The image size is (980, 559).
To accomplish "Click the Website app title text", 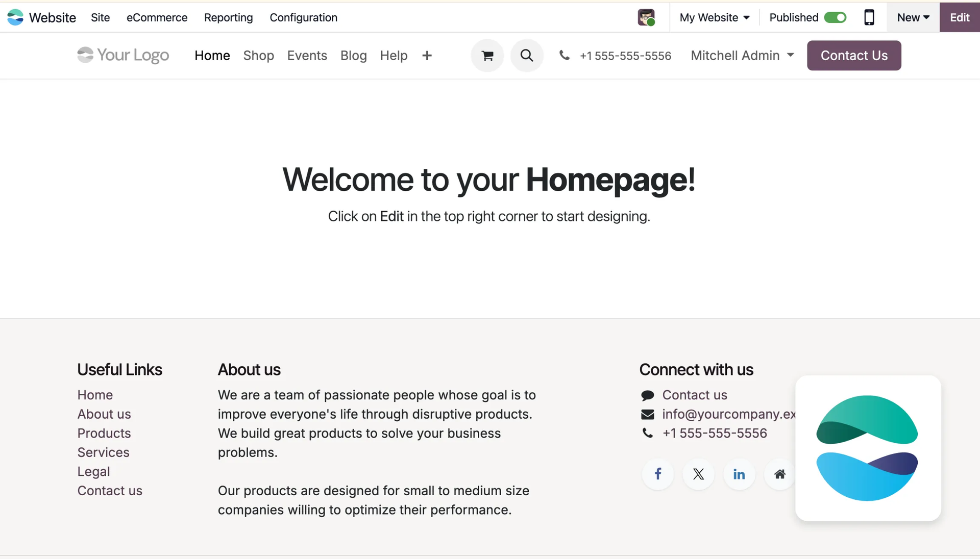I will point(53,17).
